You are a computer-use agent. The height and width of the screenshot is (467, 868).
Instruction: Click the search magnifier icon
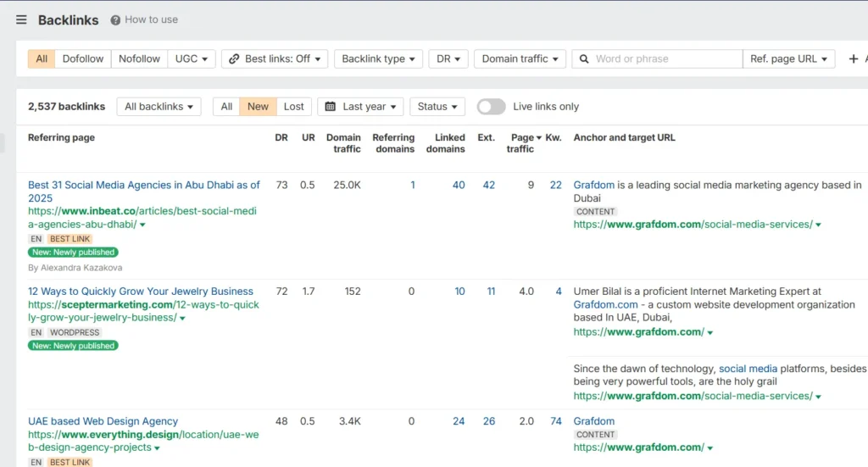[584, 58]
